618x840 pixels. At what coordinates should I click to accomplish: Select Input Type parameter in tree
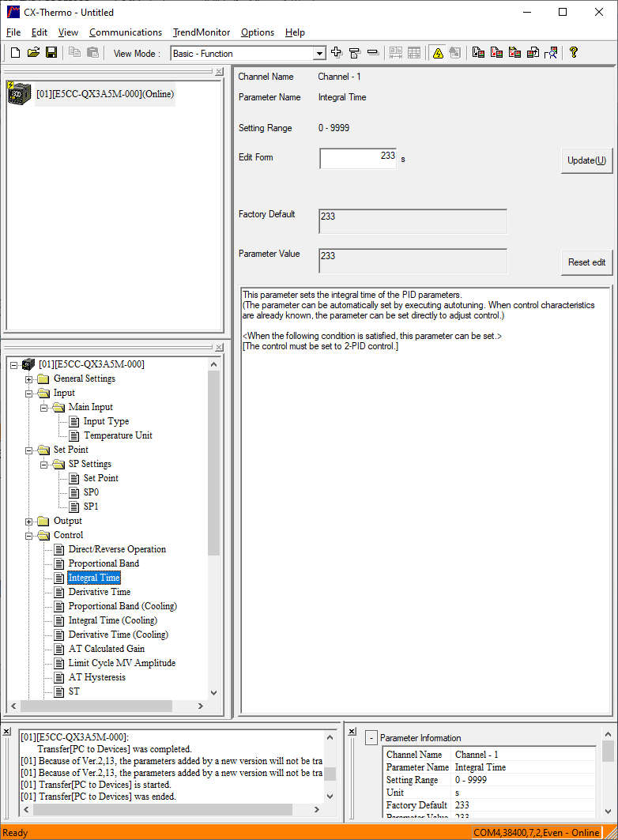click(x=106, y=422)
